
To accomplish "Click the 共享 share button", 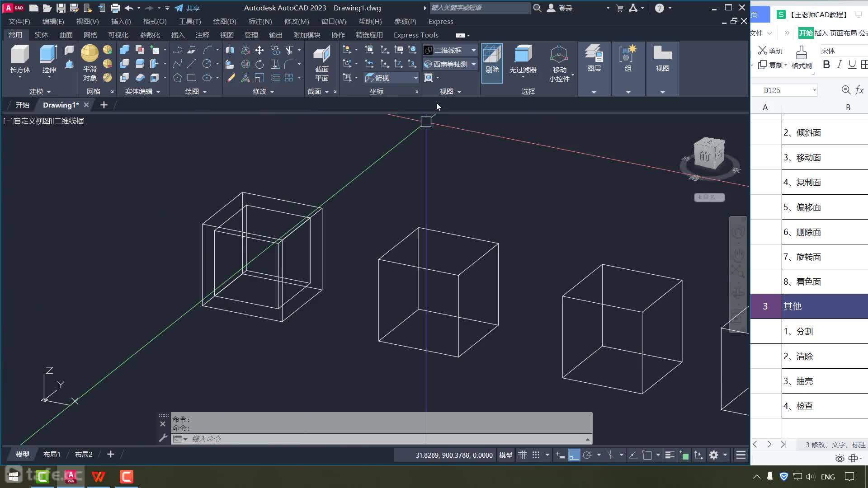I will point(187,8).
